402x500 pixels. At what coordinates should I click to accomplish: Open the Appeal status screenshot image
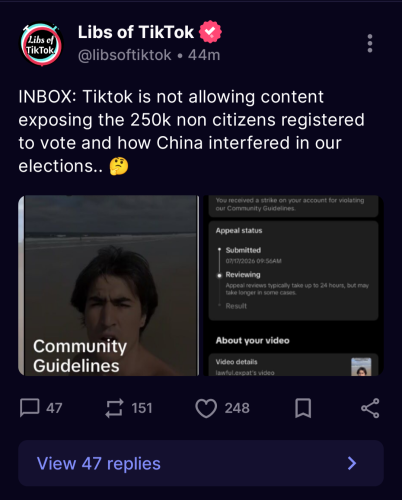click(293, 285)
